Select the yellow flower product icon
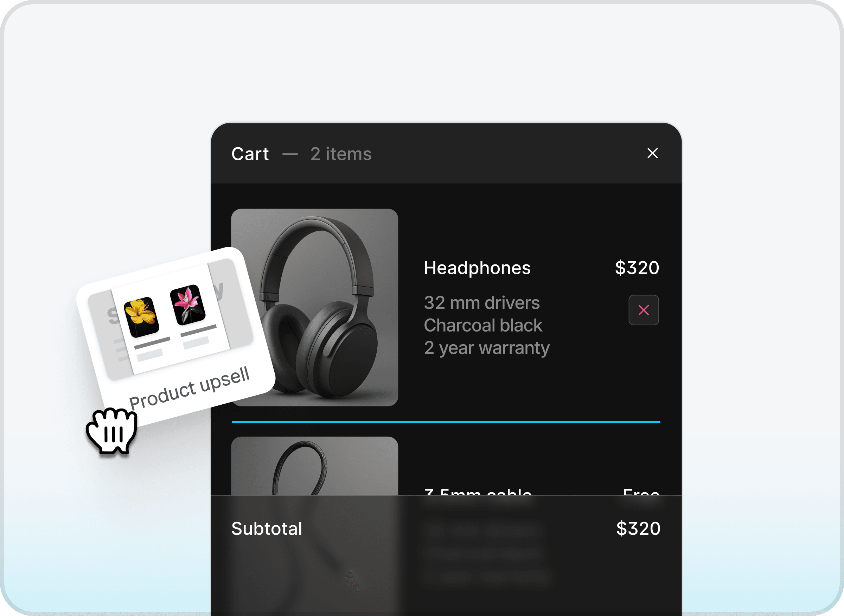This screenshot has height=616, width=844. click(141, 317)
